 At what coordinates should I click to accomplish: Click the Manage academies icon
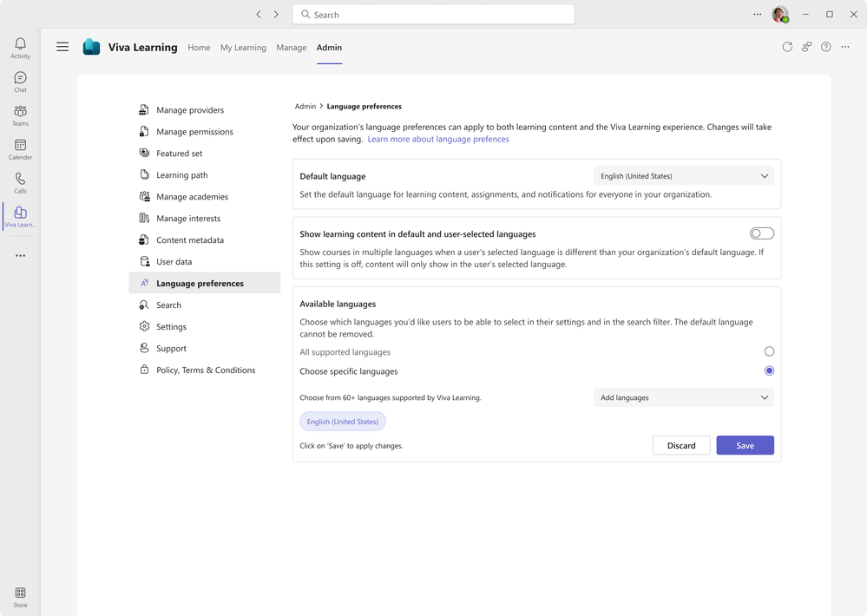[144, 196]
